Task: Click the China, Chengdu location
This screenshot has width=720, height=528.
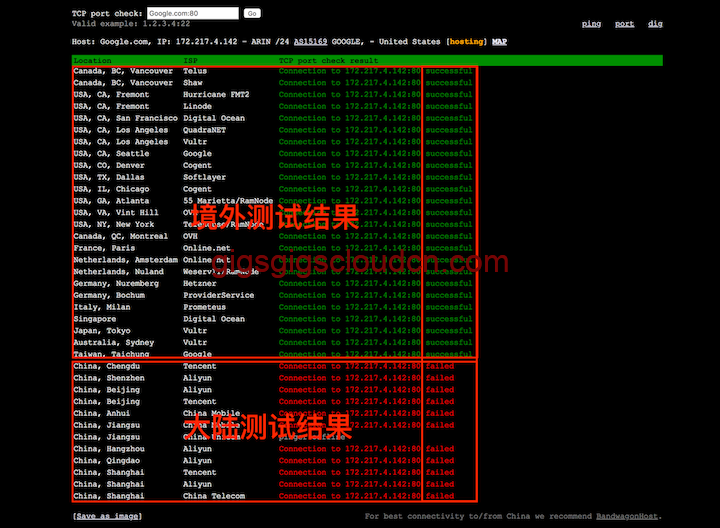Action: tap(107, 366)
